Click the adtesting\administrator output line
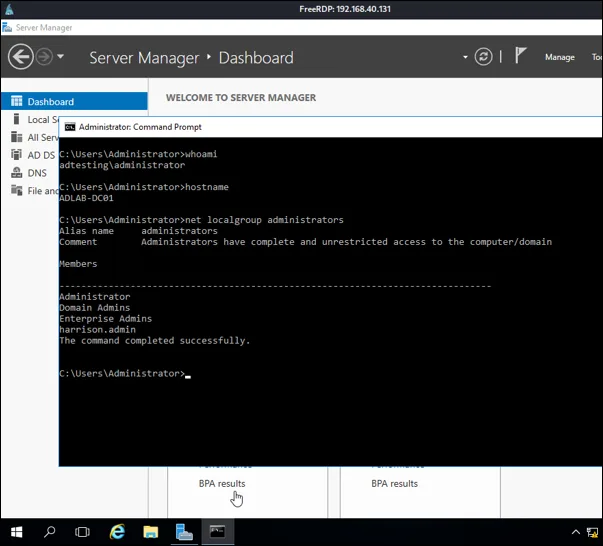Viewport: 603px width, 546px height. 122,165
